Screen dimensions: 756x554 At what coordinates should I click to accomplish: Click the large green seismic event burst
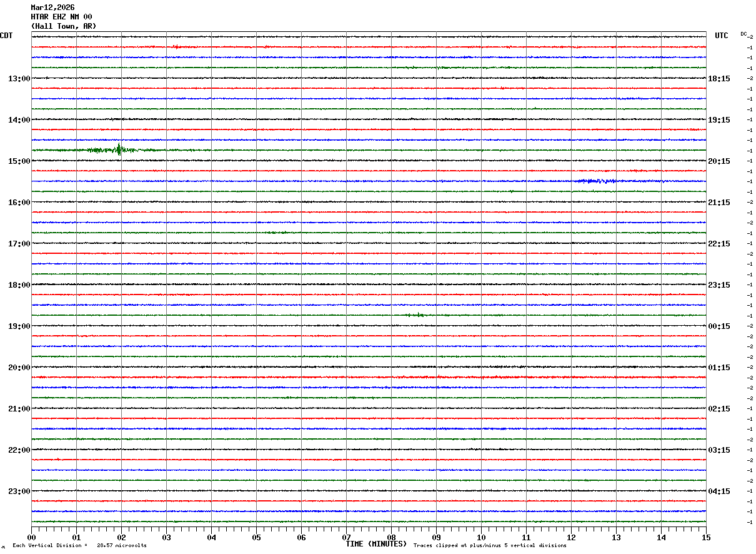[119, 149]
